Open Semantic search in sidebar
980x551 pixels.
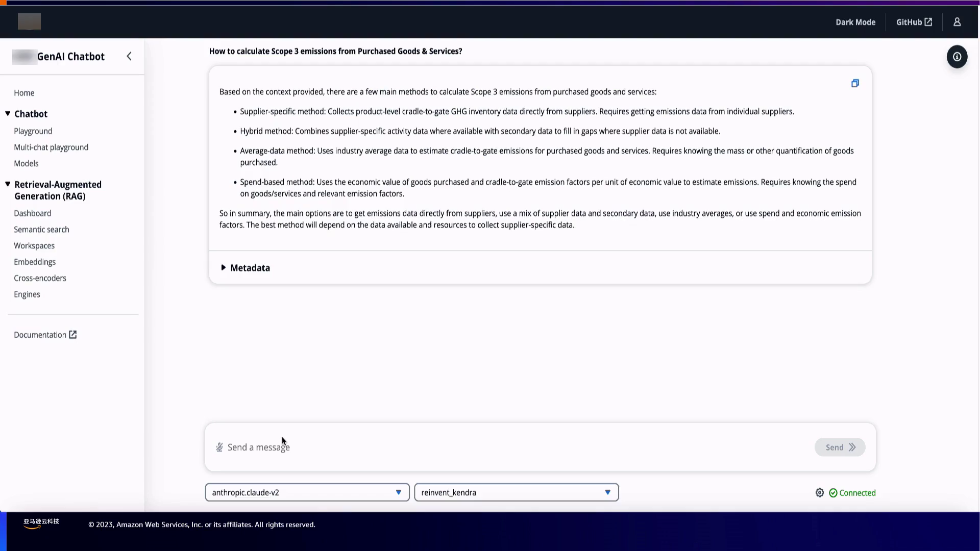[41, 230]
